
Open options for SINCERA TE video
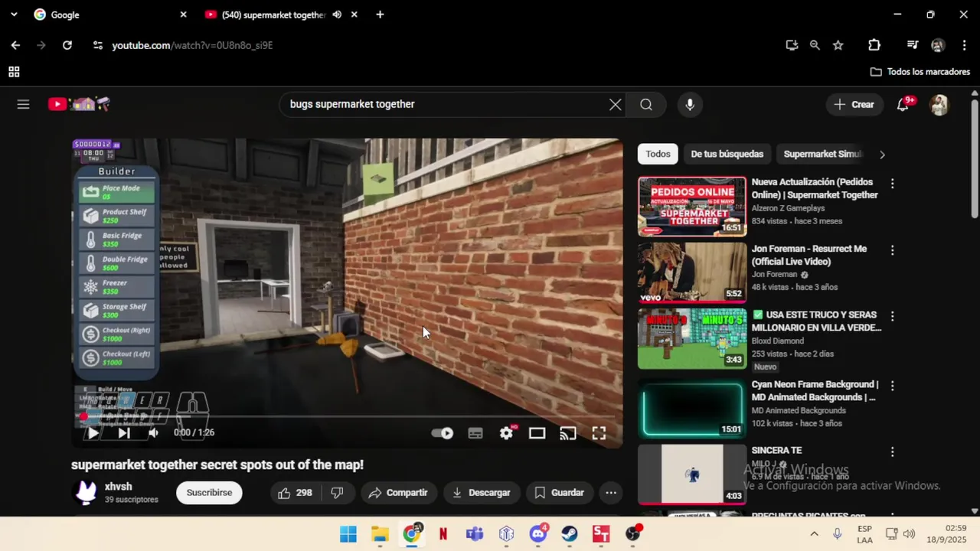892,452
